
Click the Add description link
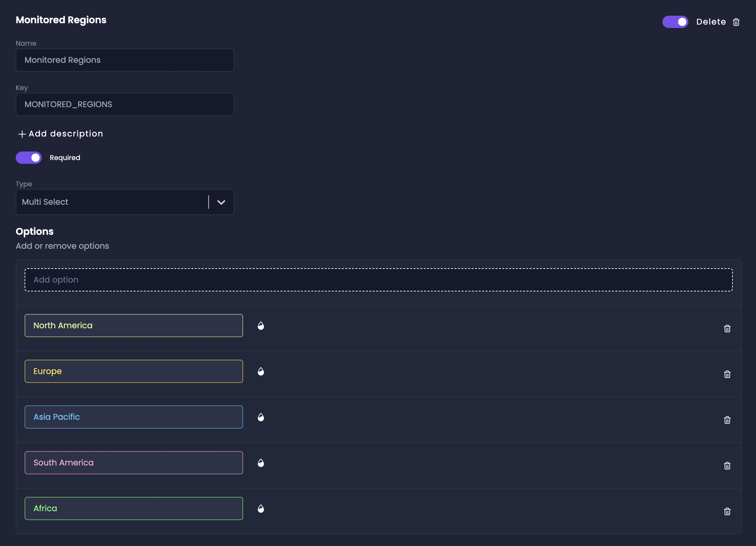click(x=61, y=134)
